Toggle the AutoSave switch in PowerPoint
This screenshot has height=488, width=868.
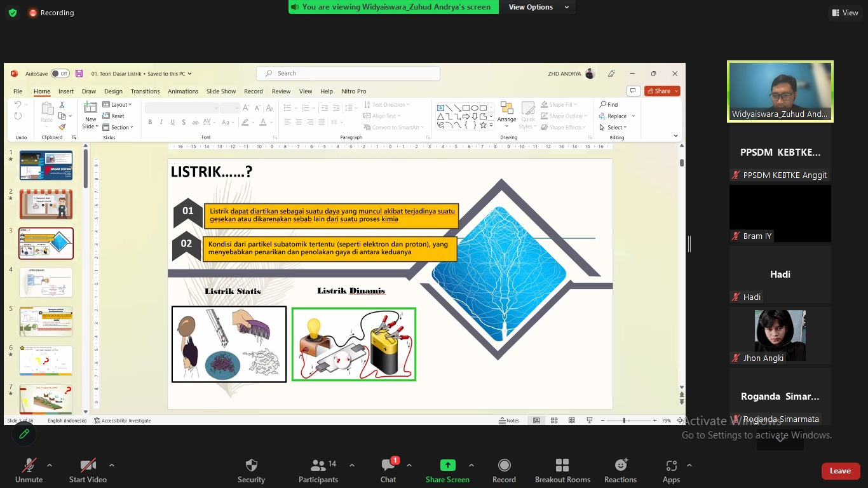coord(60,74)
